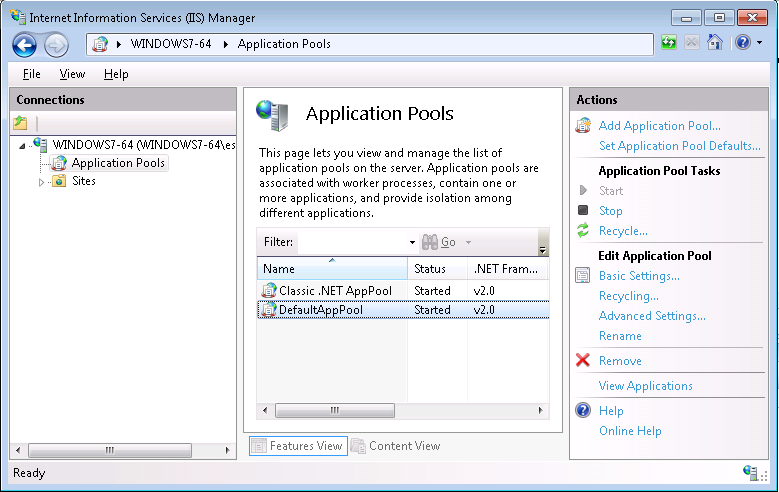The width and height of the screenshot is (779, 492).
Task: Click the green Refresh Page icon
Action: pos(669,42)
